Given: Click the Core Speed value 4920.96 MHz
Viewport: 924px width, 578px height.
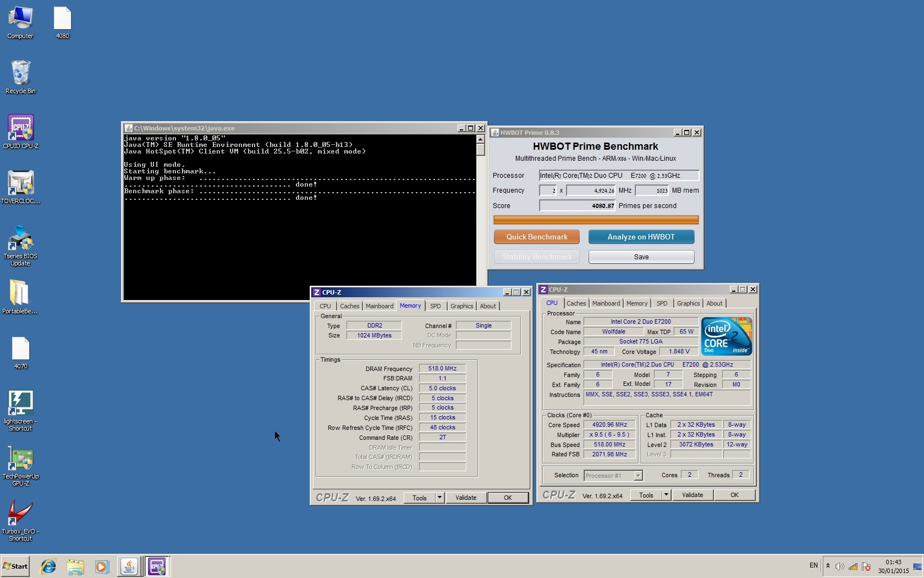Looking at the screenshot, I should 609,425.
